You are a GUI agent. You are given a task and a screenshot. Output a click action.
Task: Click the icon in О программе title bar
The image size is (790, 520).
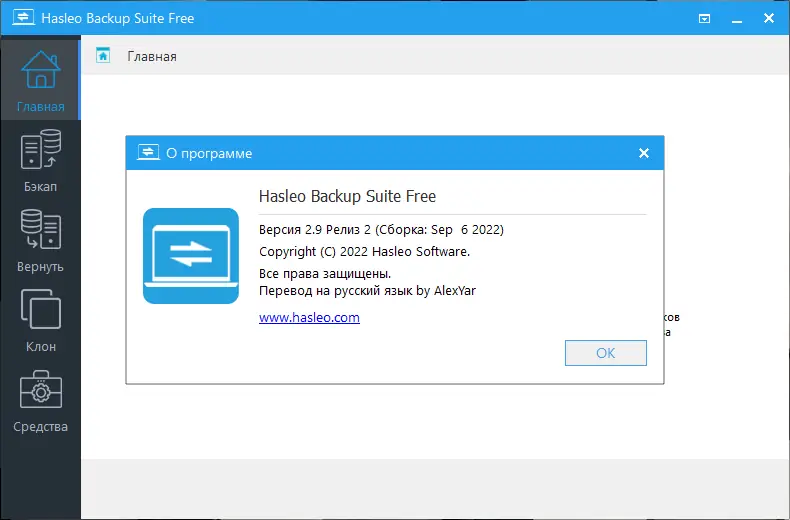pos(148,153)
